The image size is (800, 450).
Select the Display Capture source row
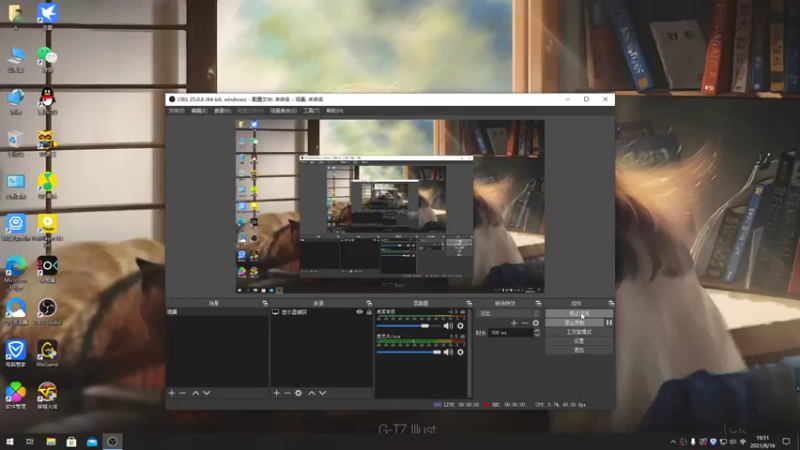pos(321,312)
